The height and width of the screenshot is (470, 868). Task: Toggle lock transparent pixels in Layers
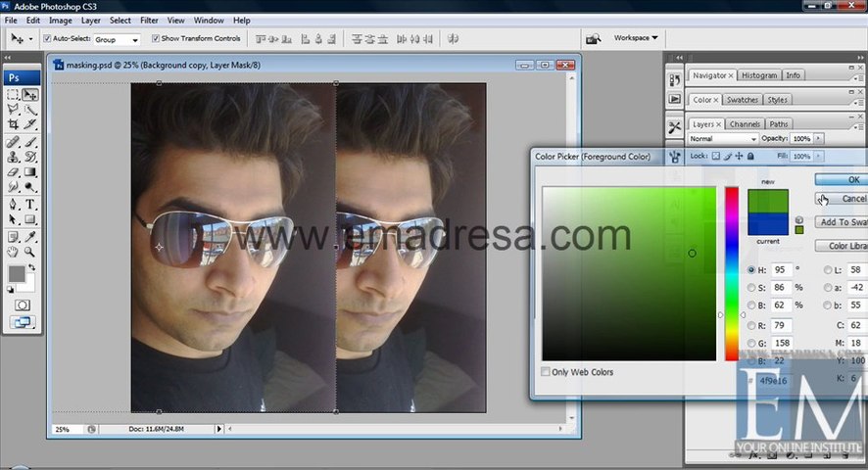pos(716,156)
